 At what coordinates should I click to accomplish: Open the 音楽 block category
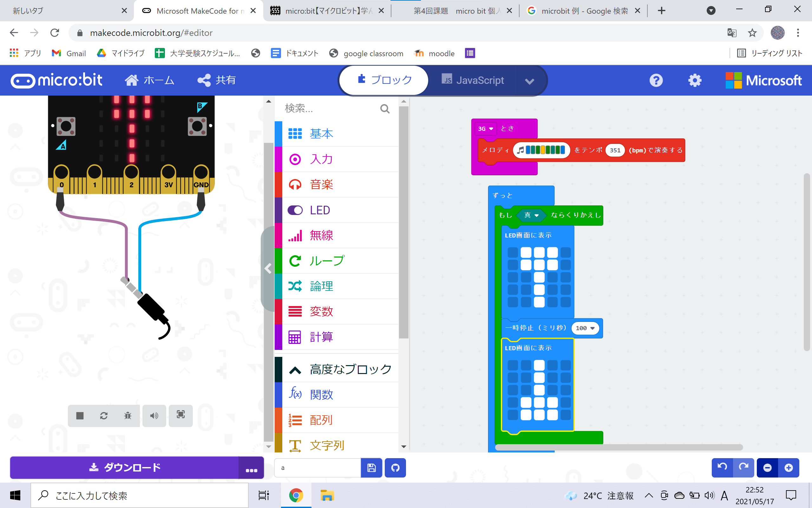[x=337, y=184]
